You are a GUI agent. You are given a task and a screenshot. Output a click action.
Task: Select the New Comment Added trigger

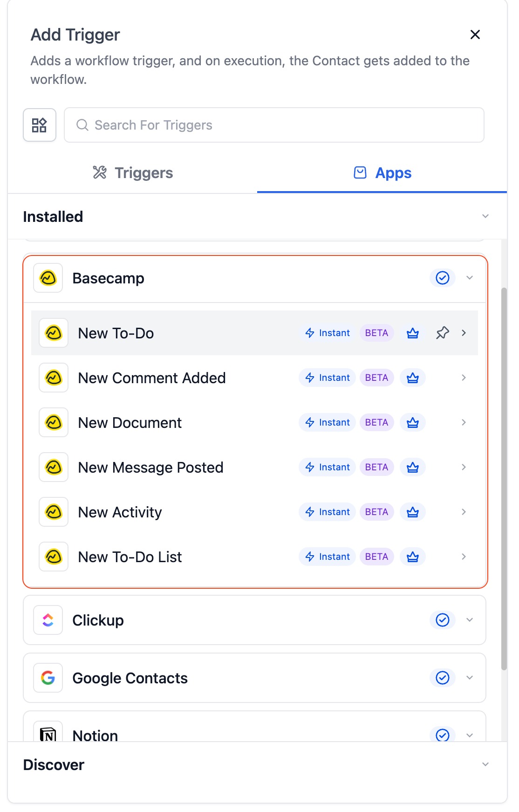click(x=254, y=378)
